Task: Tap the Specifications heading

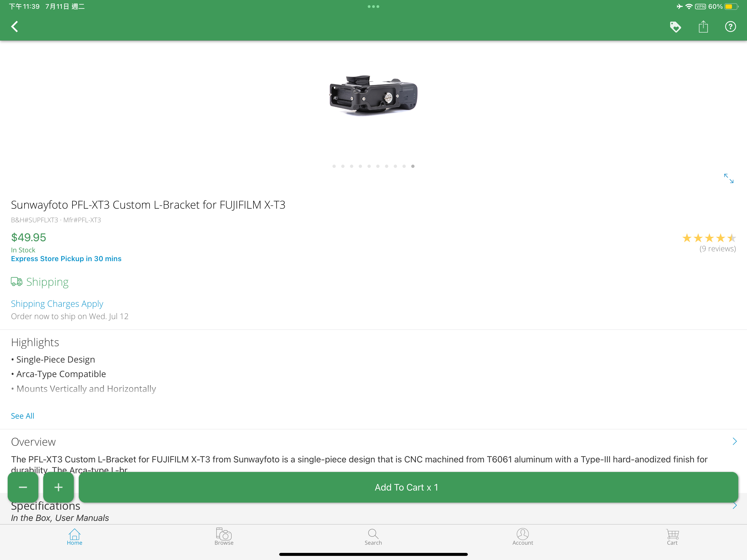Action: pyautogui.click(x=46, y=506)
